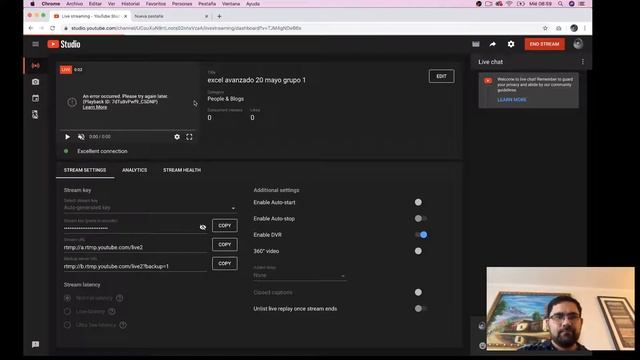Screen dimensions: 640x360
Task: Click the clapperboard icon in top bar
Action: coord(476,44)
